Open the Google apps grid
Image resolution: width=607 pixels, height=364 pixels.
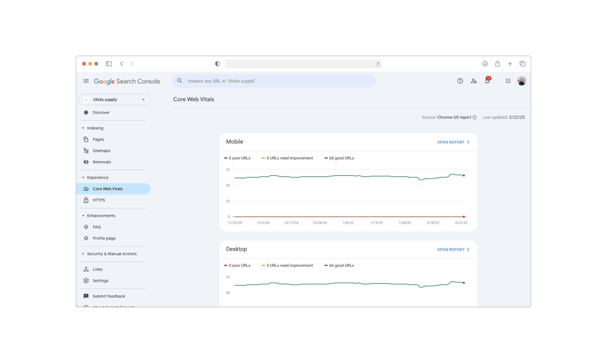pyautogui.click(x=508, y=81)
